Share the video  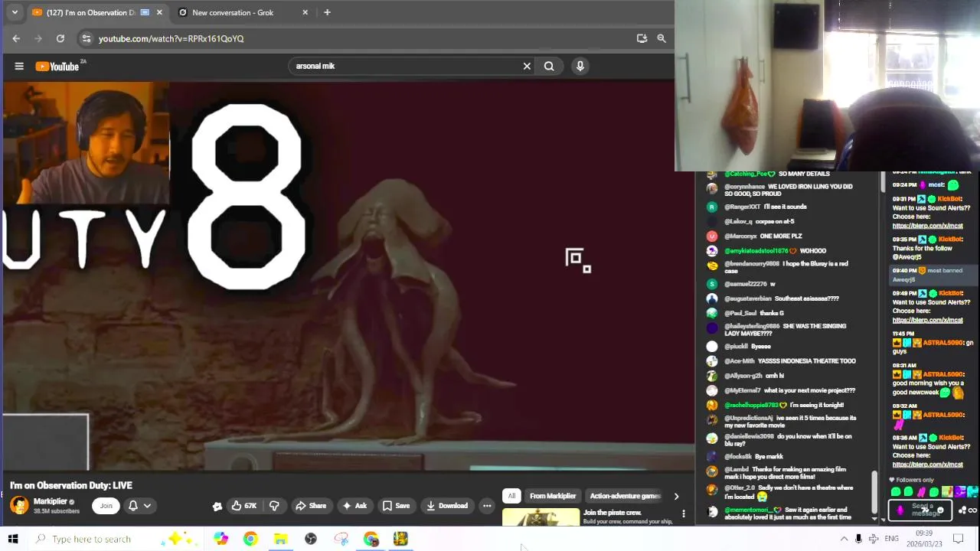[x=311, y=505]
